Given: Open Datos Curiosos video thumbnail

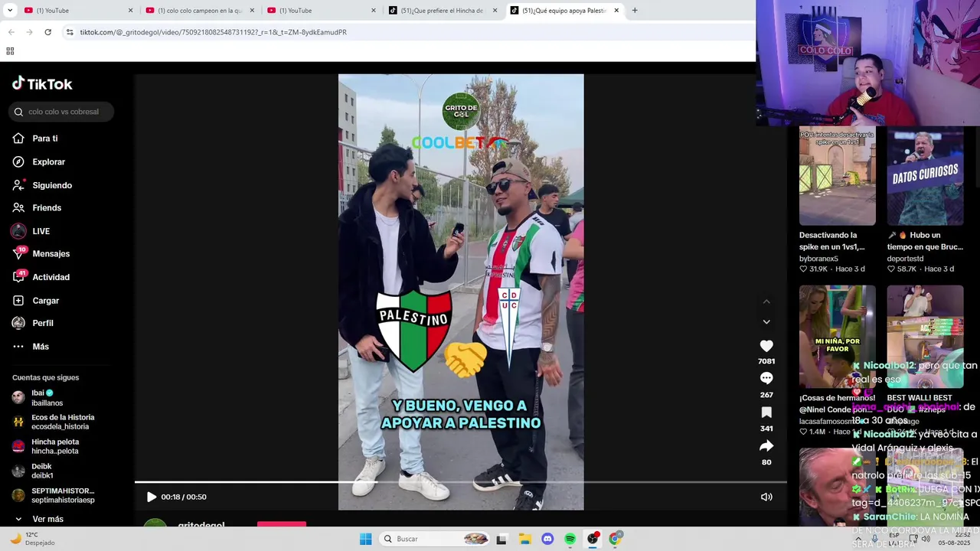Looking at the screenshot, I should (925, 176).
